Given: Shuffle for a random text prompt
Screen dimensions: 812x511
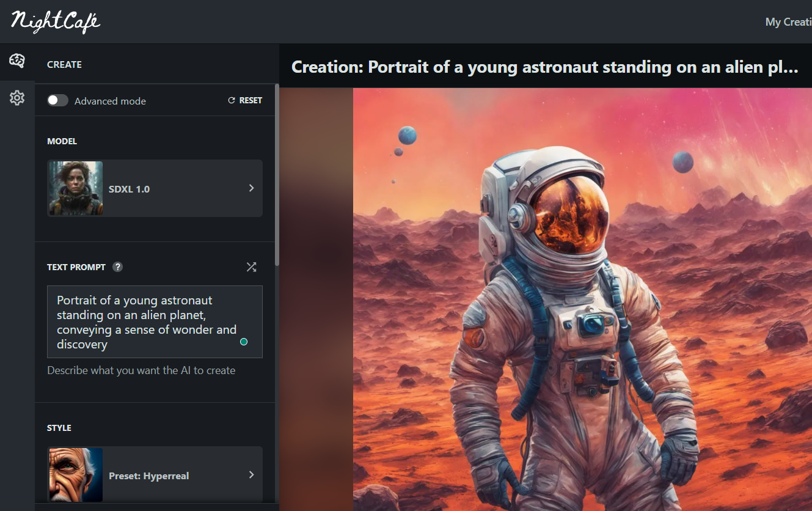Looking at the screenshot, I should coord(251,267).
